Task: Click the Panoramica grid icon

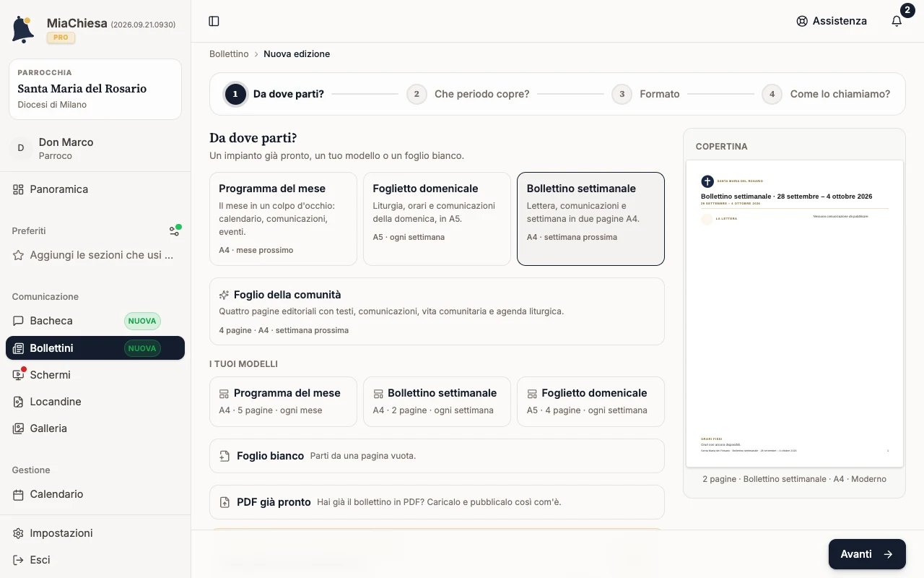Action: pyautogui.click(x=18, y=189)
